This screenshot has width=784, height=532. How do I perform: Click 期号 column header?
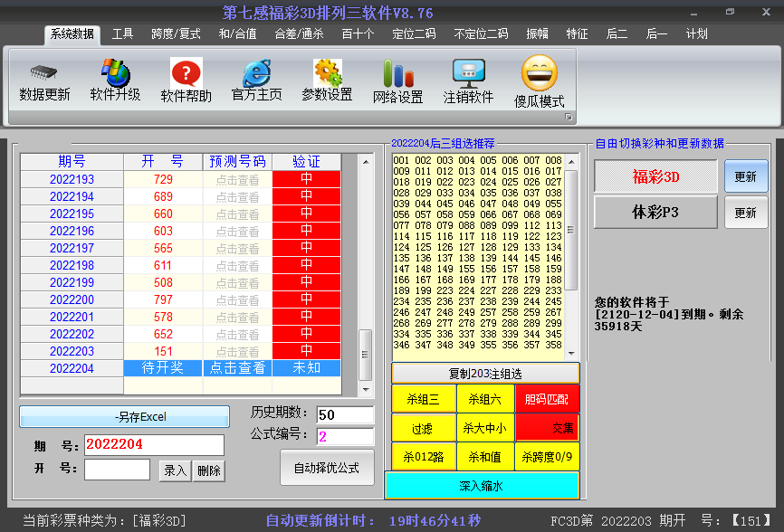[72, 161]
